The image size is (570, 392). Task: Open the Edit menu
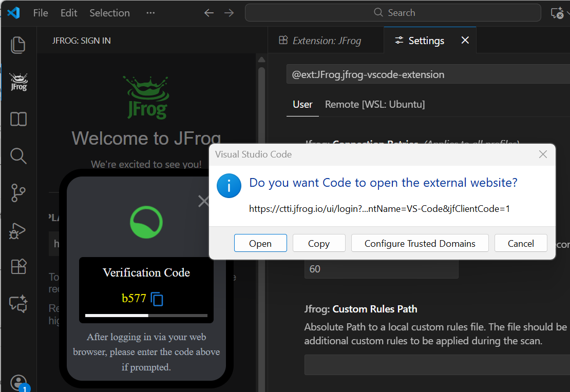tap(68, 13)
